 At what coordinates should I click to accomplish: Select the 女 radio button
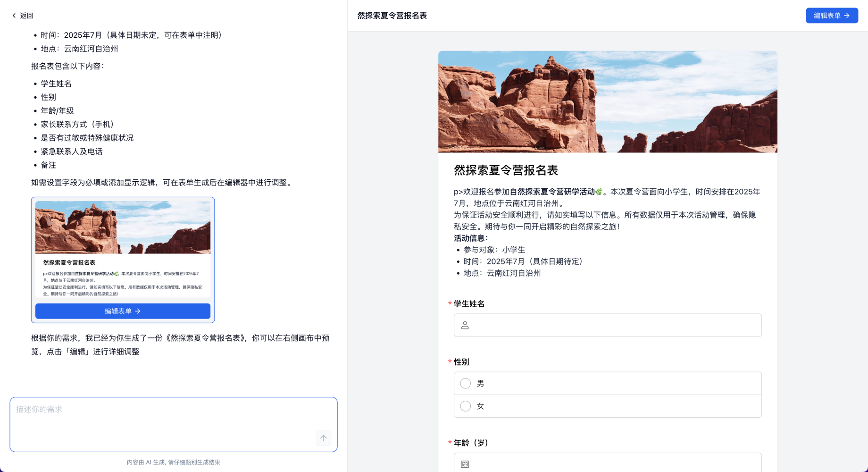tap(466, 406)
